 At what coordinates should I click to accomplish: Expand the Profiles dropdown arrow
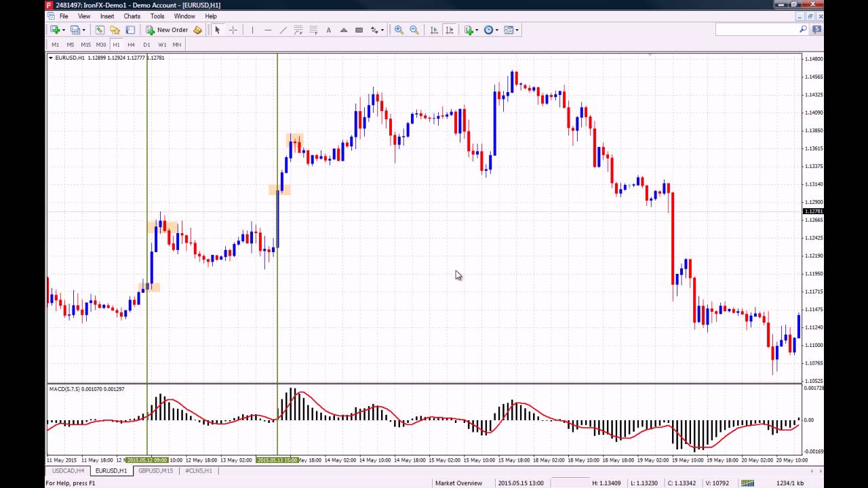click(x=84, y=30)
